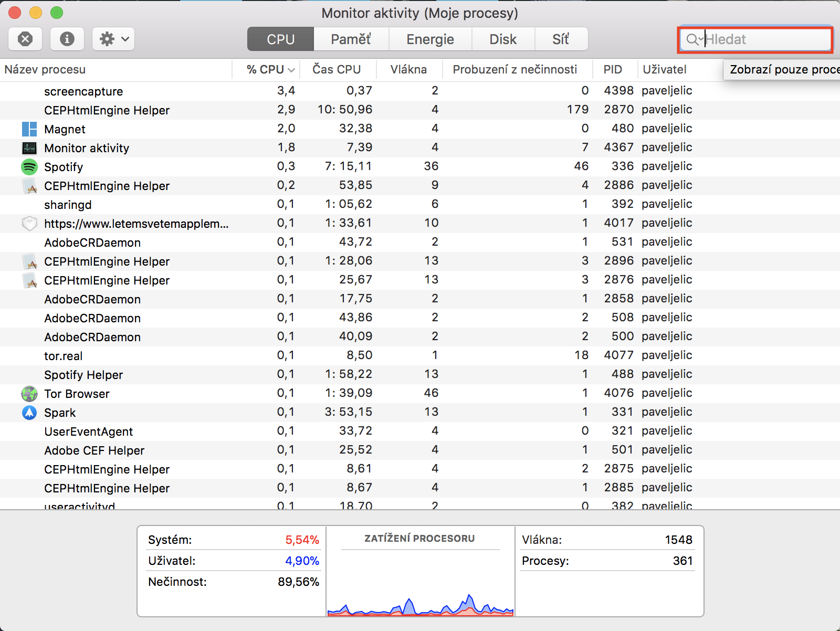Select the Spotify Helper process row
Screen dimensions: 840x631
pos(420,375)
